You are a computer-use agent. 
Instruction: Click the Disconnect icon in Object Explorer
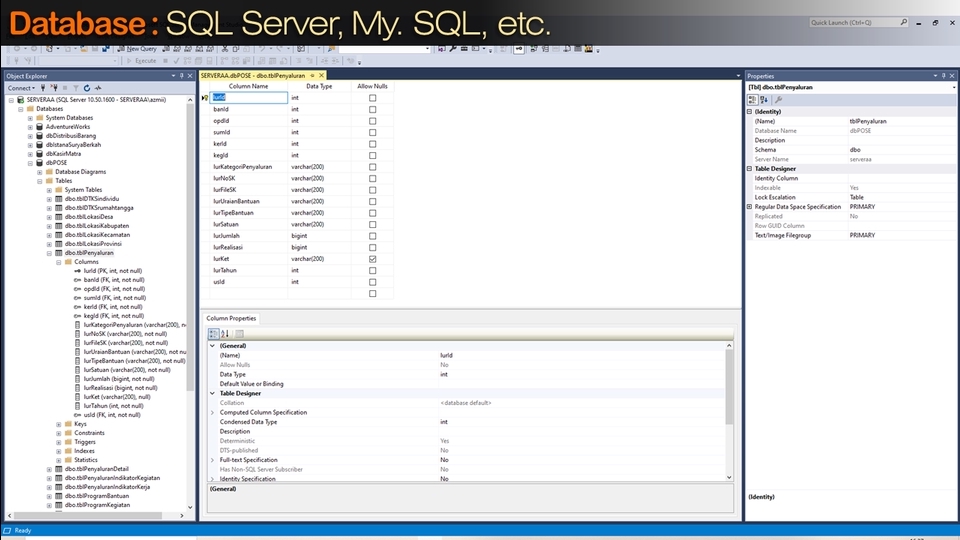point(54,88)
